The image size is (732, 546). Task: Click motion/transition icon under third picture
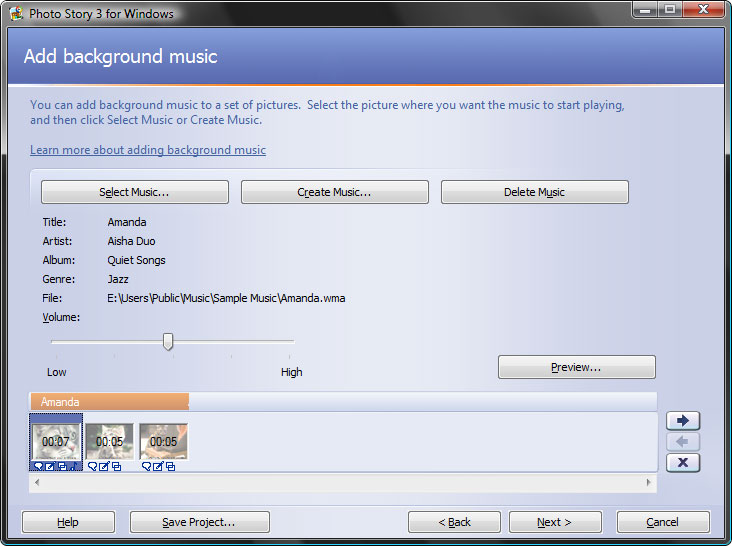click(x=170, y=466)
